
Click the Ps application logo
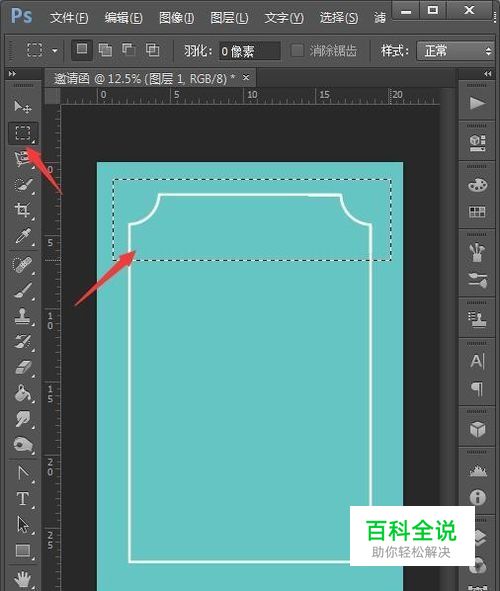tap(21, 16)
